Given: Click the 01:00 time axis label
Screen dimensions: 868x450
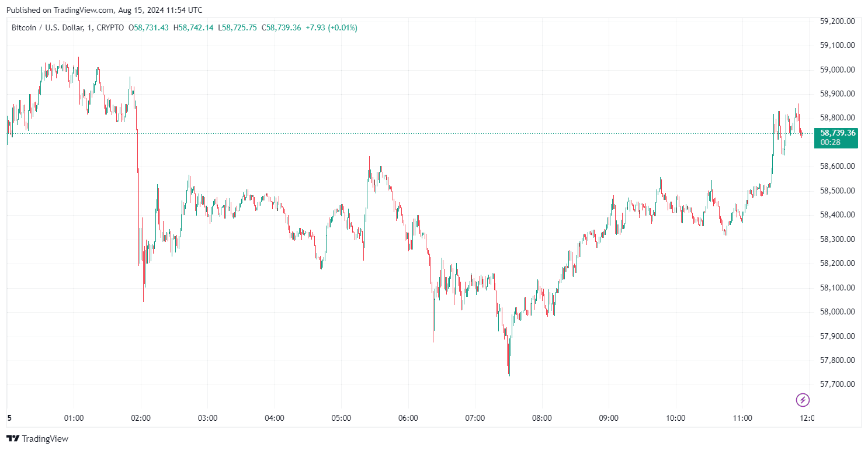Looking at the screenshot, I should point(74,418).
